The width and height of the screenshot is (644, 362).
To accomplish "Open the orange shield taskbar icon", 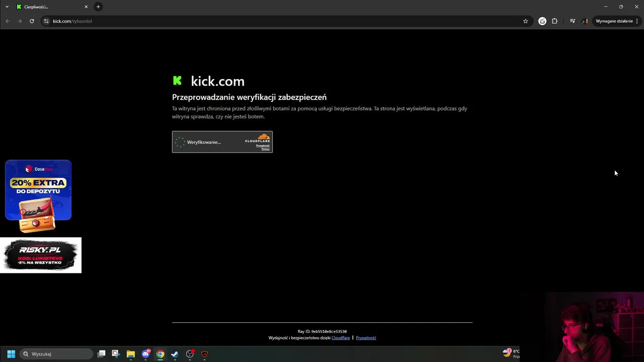I will [x=204, y=354].
